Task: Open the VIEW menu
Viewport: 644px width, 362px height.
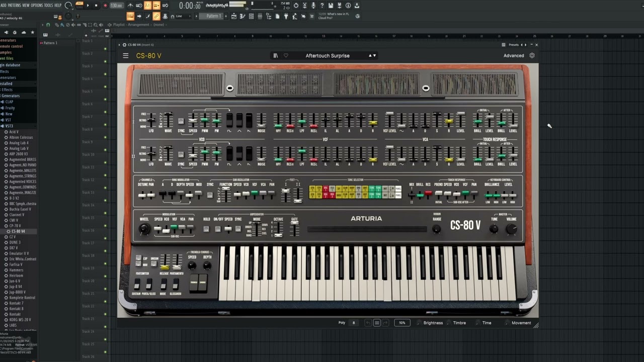Action: click(x=26, y=5)
